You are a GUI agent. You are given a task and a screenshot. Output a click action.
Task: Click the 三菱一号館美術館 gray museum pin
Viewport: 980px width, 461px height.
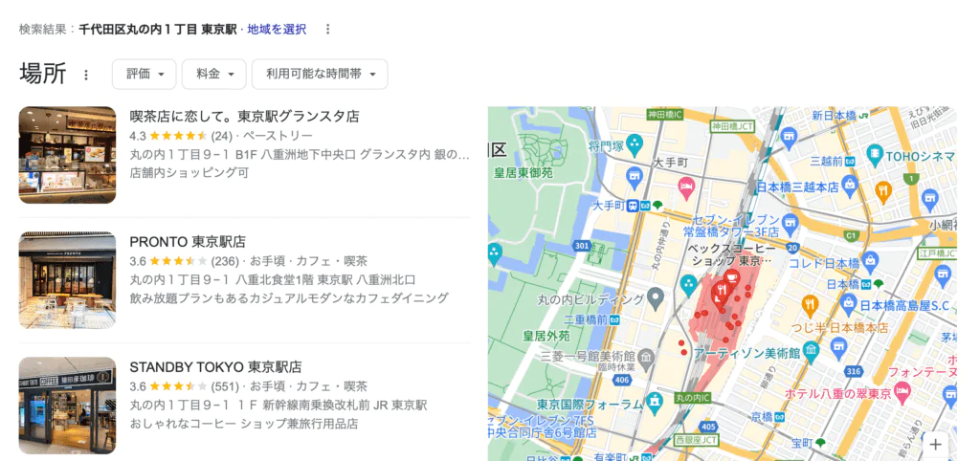(x=648, y=357)
